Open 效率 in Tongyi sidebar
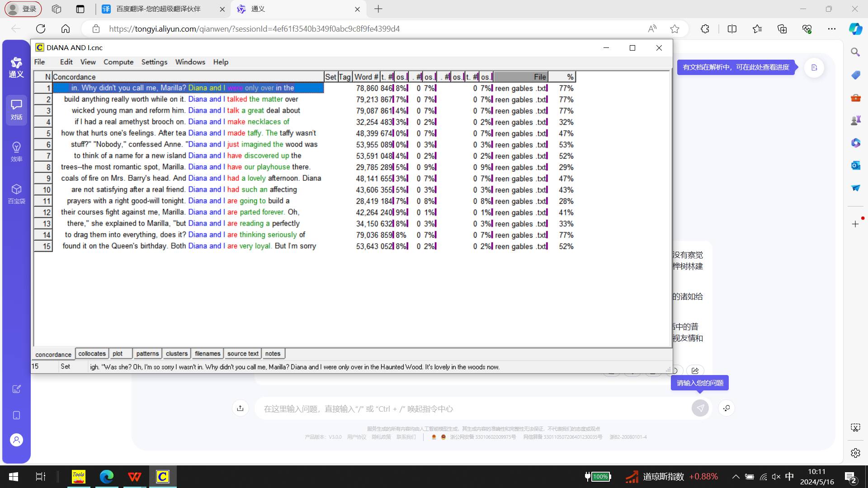 tap(16, 151)
